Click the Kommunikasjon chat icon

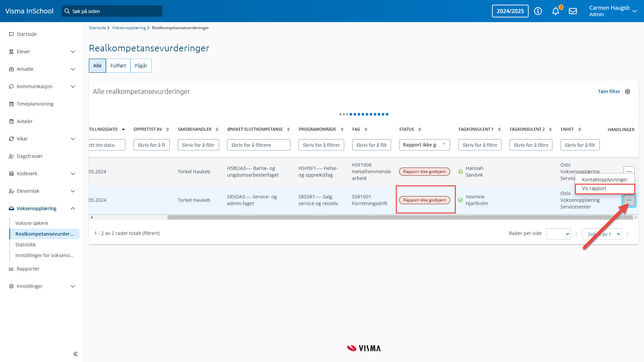(11, 86)
